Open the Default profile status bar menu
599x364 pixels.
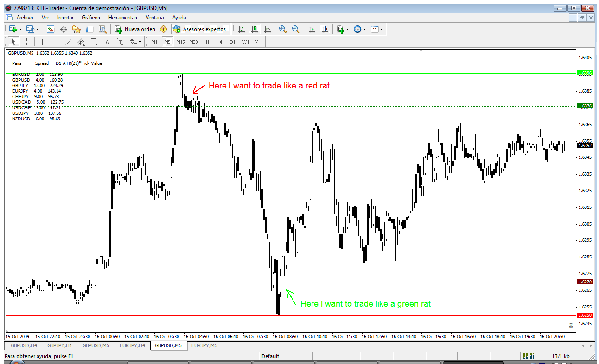(x=270, y=356)
